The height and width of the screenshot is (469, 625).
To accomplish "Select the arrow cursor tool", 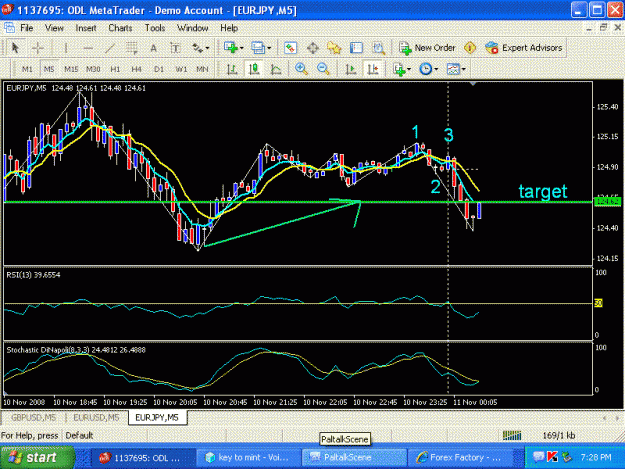I will pos(15,48).
